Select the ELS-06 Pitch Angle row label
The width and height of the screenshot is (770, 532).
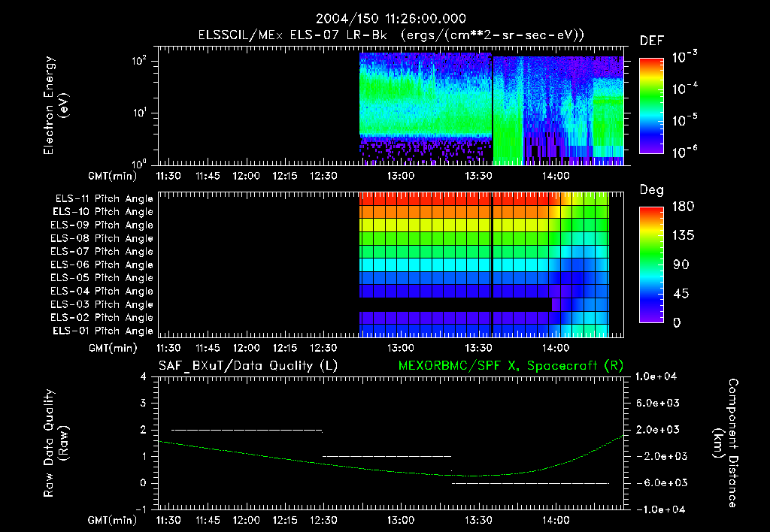coord(102,264)
